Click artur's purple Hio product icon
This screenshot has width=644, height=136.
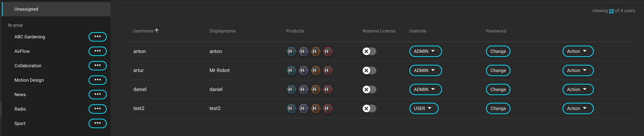tap(303, 71)
